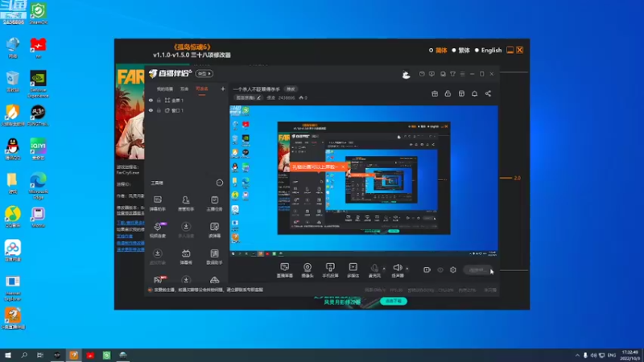Toggle visibility eye of the second source
Image resolution: width=644 pixels, height=362 pixels.
(x=151, y=110)
